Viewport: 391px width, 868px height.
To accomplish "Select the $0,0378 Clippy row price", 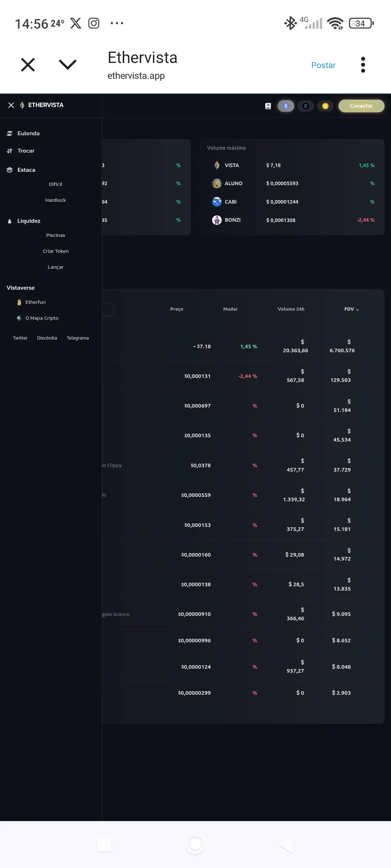I will [x=201, y=465].
